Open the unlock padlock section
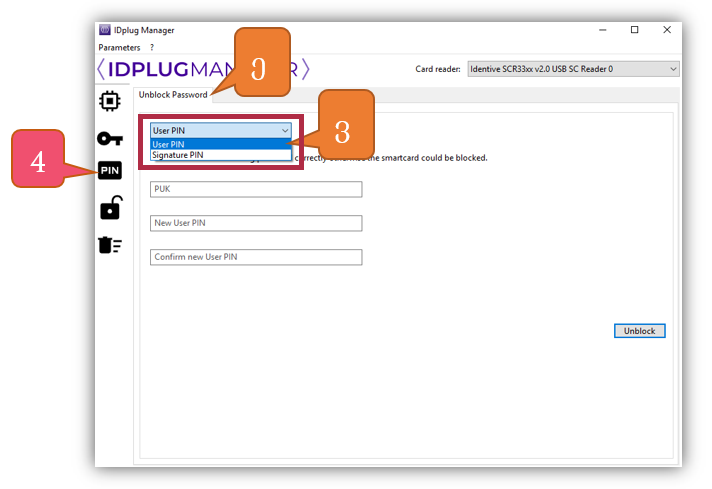The width and height of the screenshot is (712, 489). click(x=110, y=208)
